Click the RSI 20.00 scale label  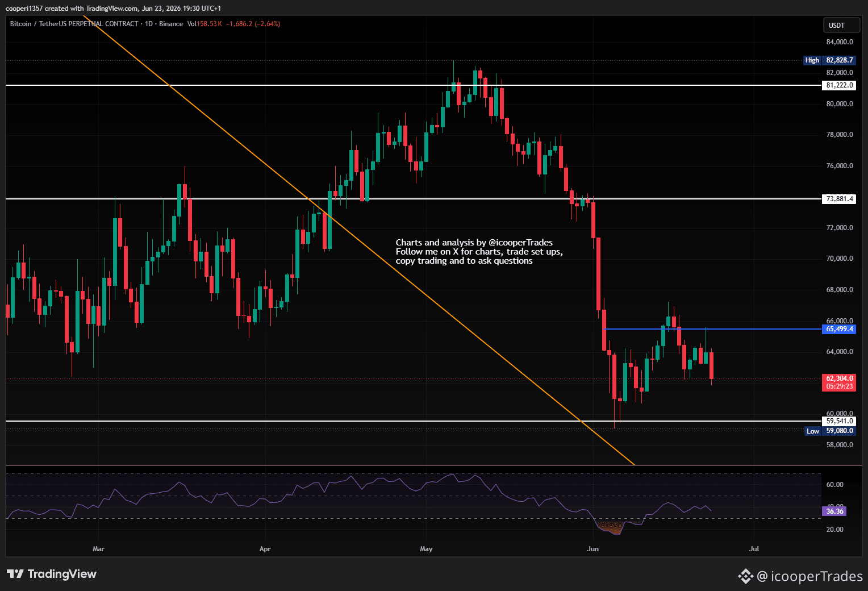pos(834,530)
